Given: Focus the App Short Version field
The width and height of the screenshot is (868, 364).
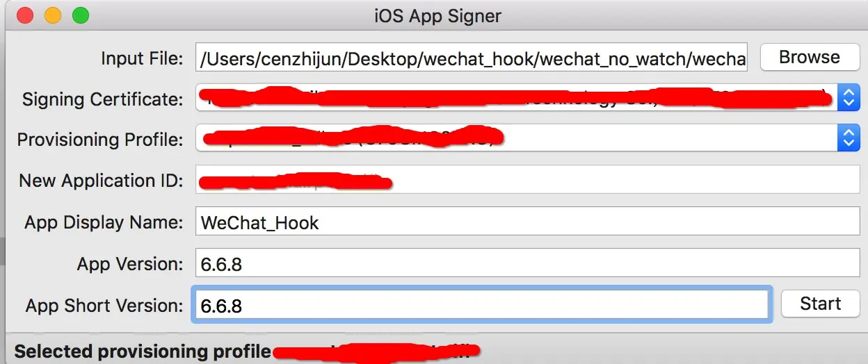Looking at the screenshot, I should [481, 304].
